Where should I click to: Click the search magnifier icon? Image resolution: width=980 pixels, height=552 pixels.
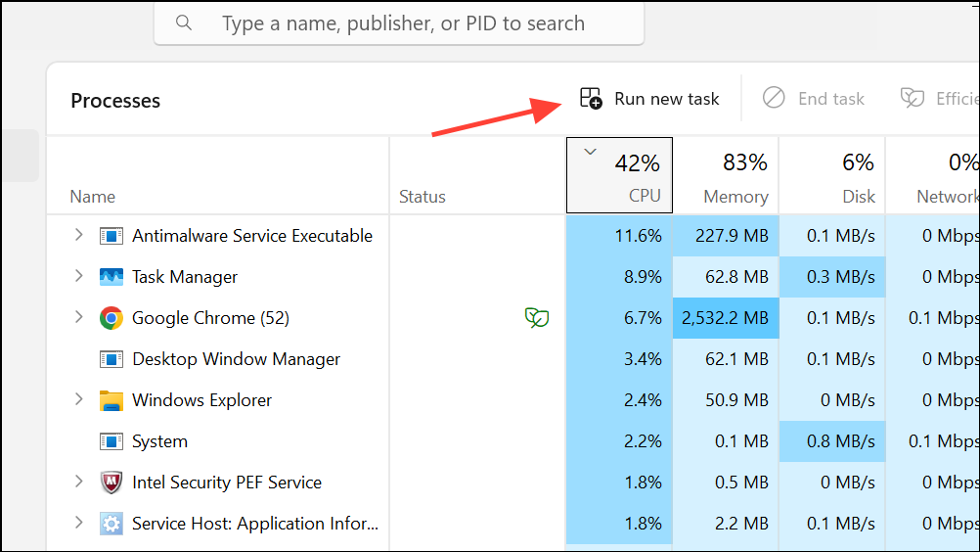tap(184, 23)
